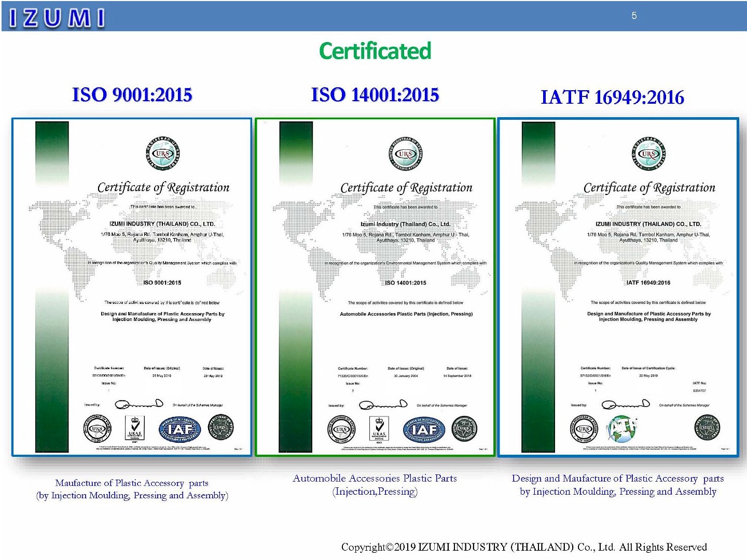Click 'Izumi Industry (Thailand) Co., Ltd.' on middle certificate
747x560 pixels.
pos(406,225)
